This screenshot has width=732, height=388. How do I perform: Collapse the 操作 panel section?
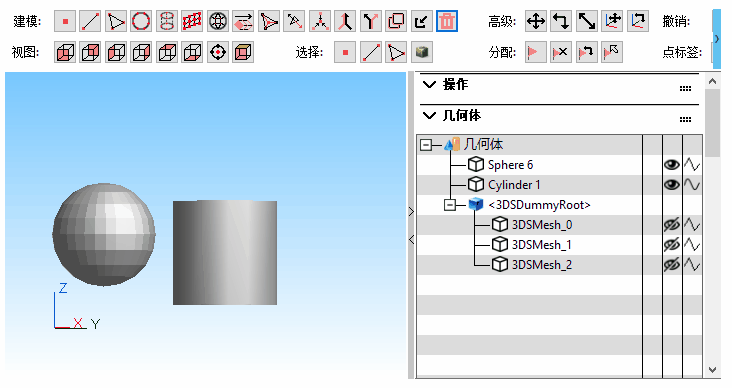[429, 85]
